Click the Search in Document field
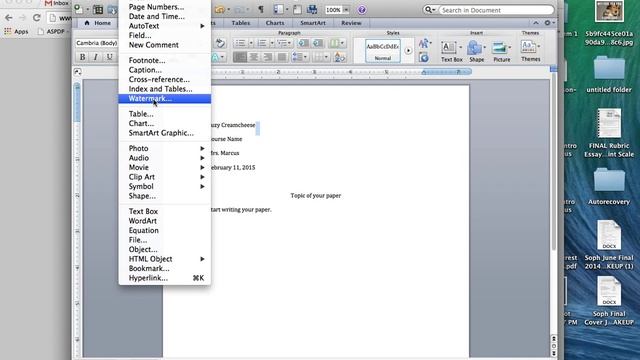The image size is (640, 360). click(x=496, y=10)
